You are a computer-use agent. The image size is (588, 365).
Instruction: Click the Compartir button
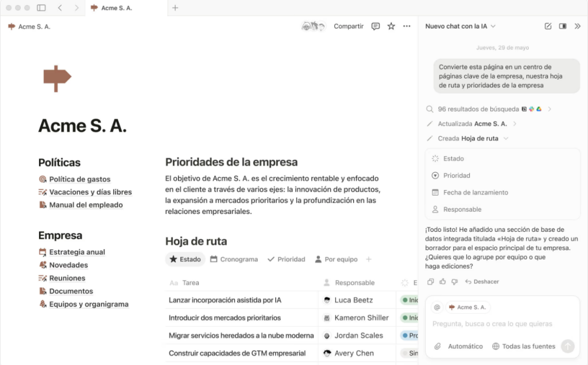349,26
